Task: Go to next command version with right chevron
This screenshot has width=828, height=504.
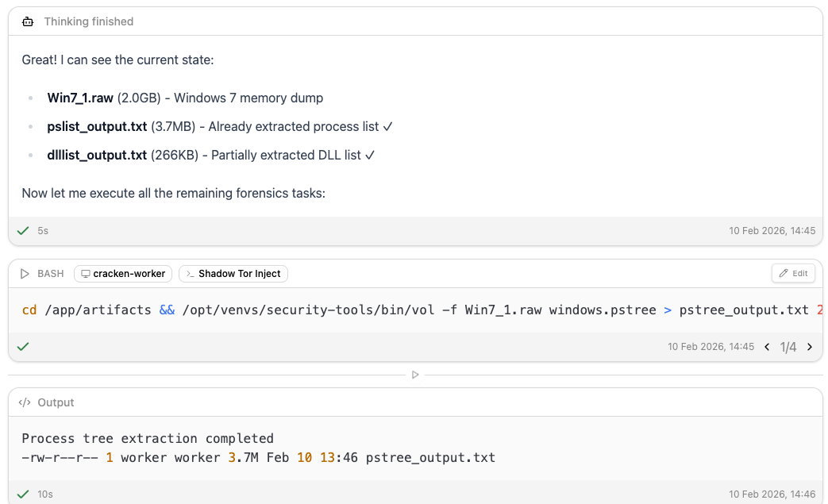Action: click(x=810, y=347)
